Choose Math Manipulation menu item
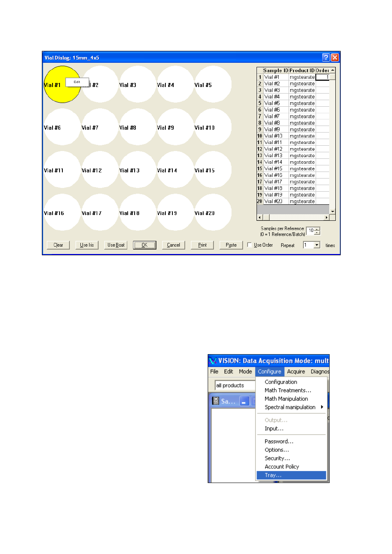This screenshot has width=392, height=554. coord(291,399)
